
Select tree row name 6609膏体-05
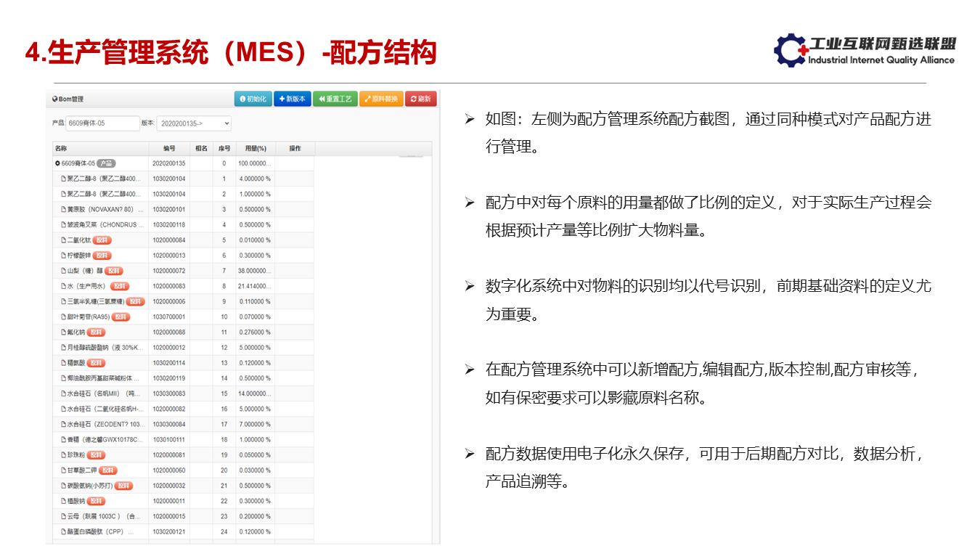pos(78,163)
